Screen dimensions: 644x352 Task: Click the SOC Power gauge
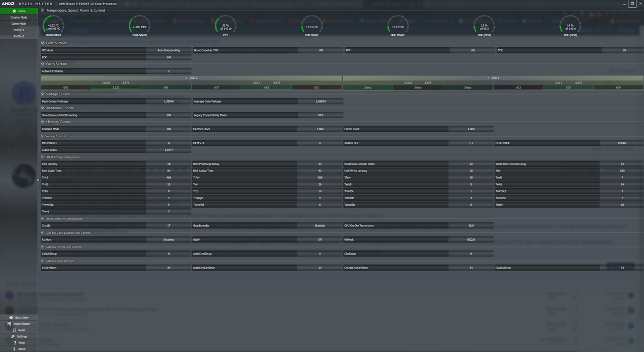(397, 26)
